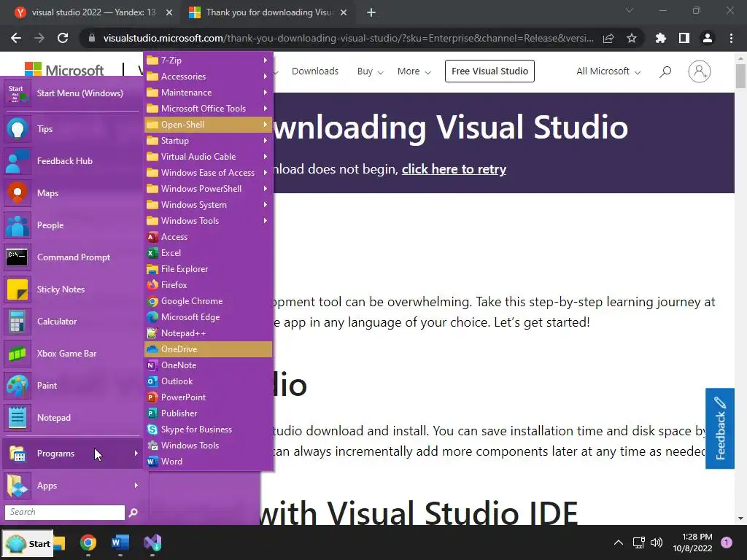The width and height of the screenshot is (747, 560).
Task: Click the browser address bar URL
Action: (348, 38)
